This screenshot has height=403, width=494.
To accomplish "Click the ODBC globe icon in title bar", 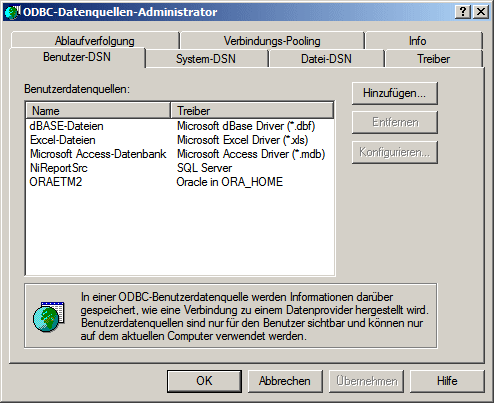I will tap(12, 12).
